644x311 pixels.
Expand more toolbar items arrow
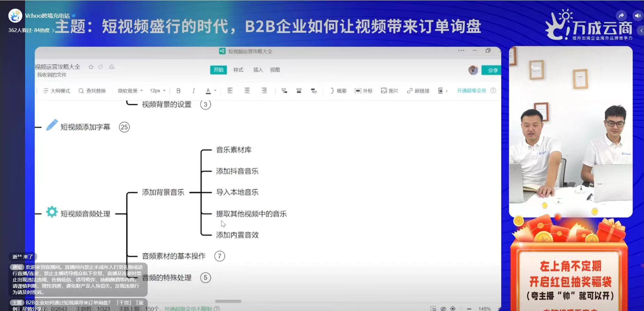tap(447, 91)
